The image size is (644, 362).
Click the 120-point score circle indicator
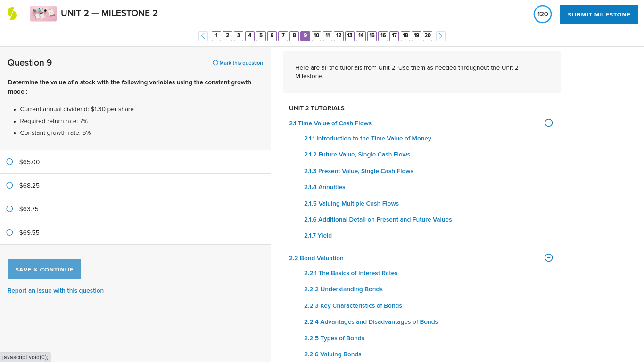(542, 14)
